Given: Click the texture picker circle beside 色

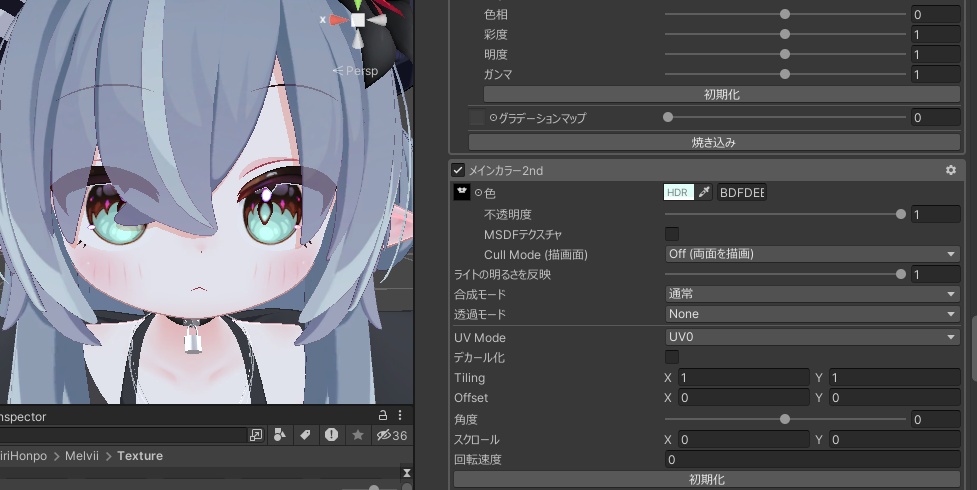Looking at the screenshot, I should pyautogui.click(x=478, y=193).
